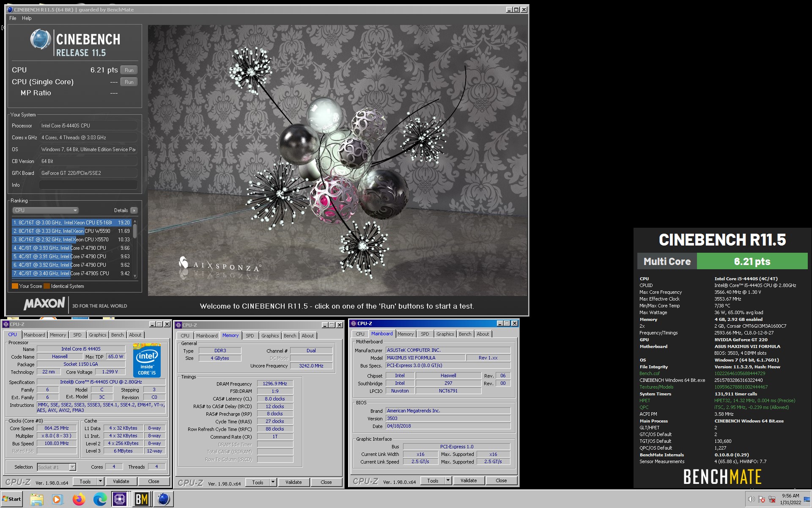This screenshot has height=508, width=812.
Task: Click Validate in the first CPU-Z window
Action: pyautogui.click(x=121, y=481)
